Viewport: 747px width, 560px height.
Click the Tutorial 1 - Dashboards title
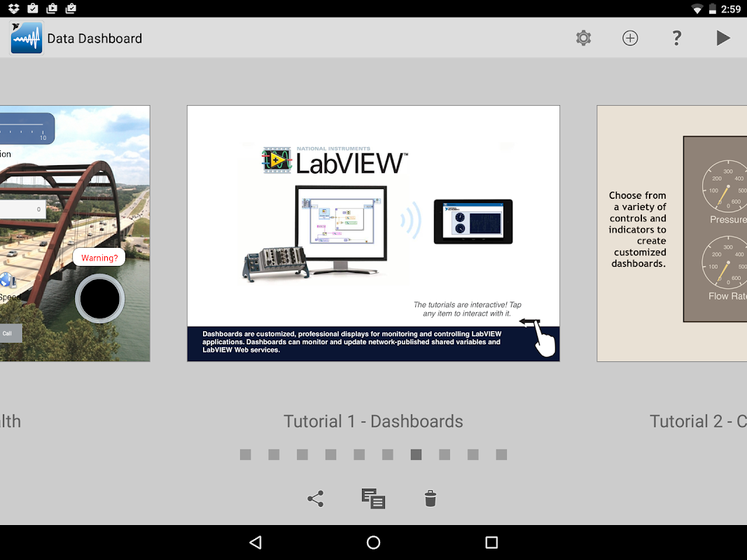coord(374,421)
